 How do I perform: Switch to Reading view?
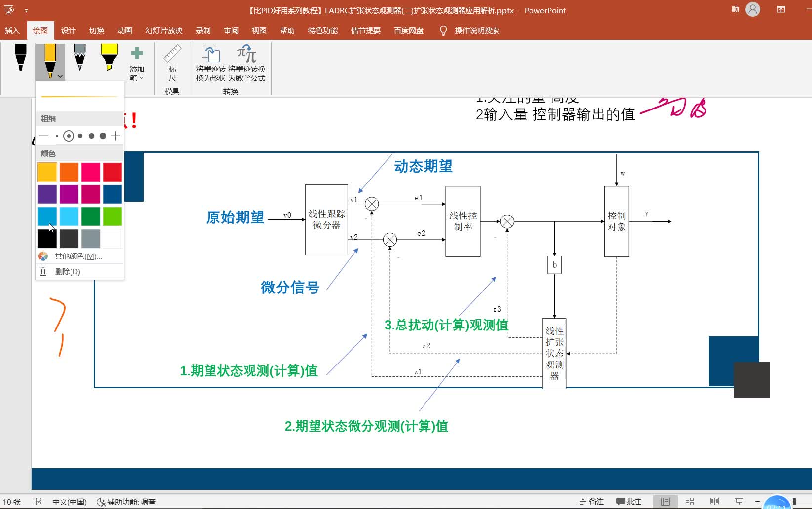(x=714, y=502)
